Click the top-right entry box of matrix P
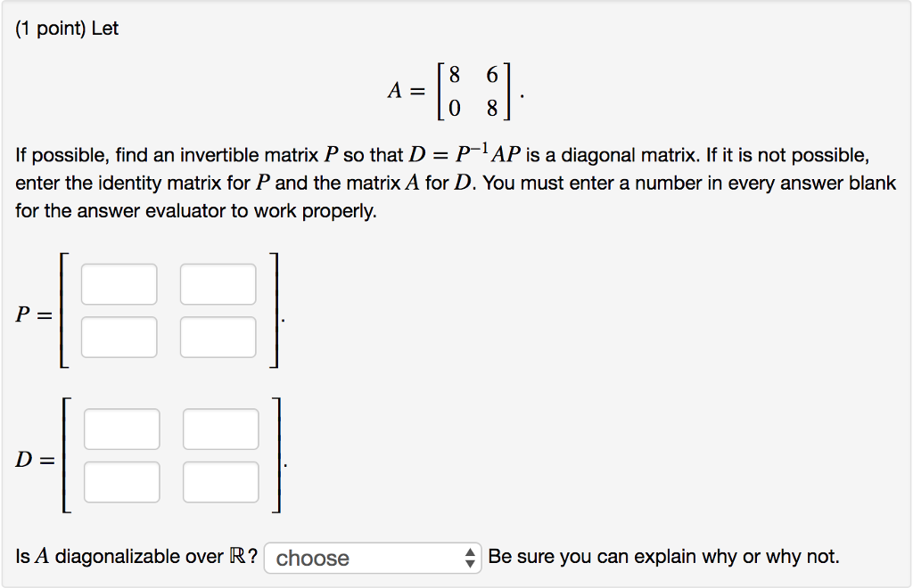The height and width of the screenshot is (588, 913). [x=218, y=283]
